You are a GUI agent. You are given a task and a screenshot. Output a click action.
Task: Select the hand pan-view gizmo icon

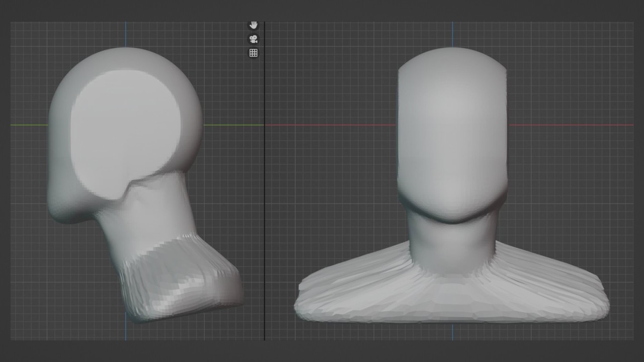(254, 25)
